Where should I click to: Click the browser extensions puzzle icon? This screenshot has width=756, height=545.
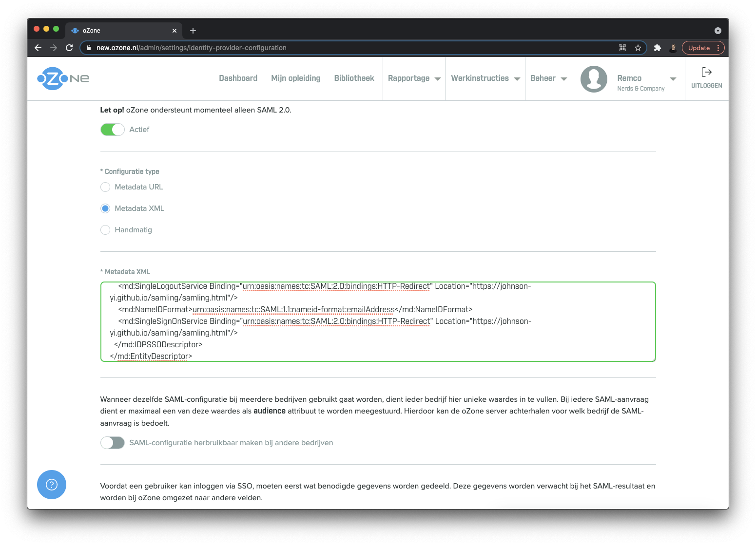pyautogui.click(x=658, y=48)
